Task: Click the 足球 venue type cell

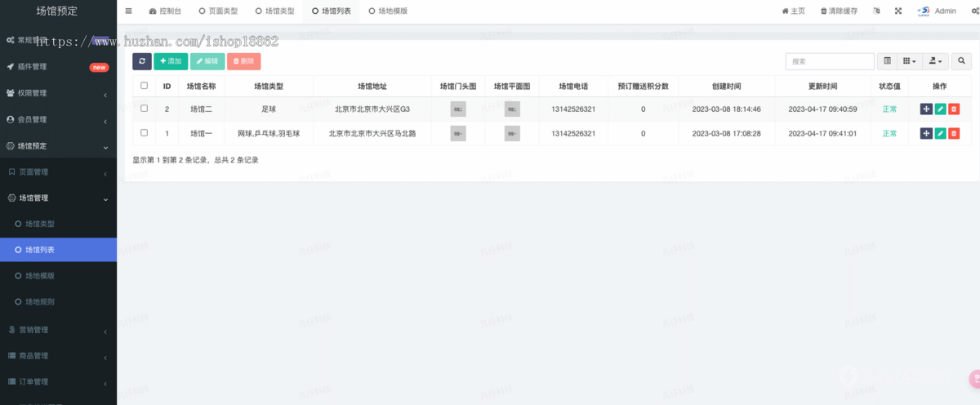Action: [x=269, y=109]
